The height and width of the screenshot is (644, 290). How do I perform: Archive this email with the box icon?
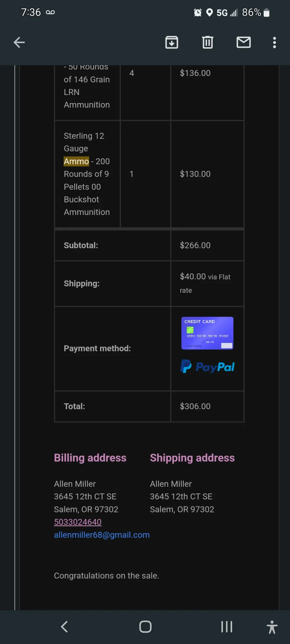pyautogui.click(x=172, y=43)
